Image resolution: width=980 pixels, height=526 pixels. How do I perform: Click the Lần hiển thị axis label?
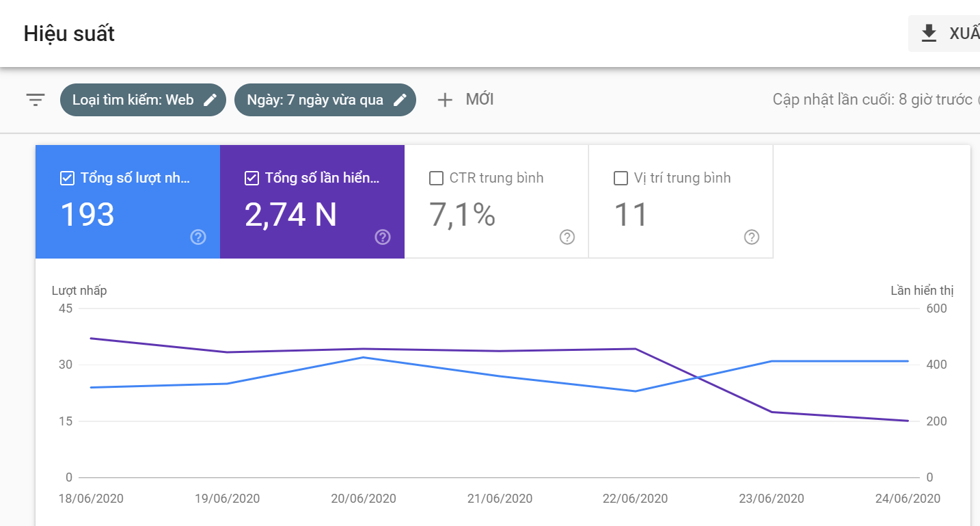coord(922,291)
